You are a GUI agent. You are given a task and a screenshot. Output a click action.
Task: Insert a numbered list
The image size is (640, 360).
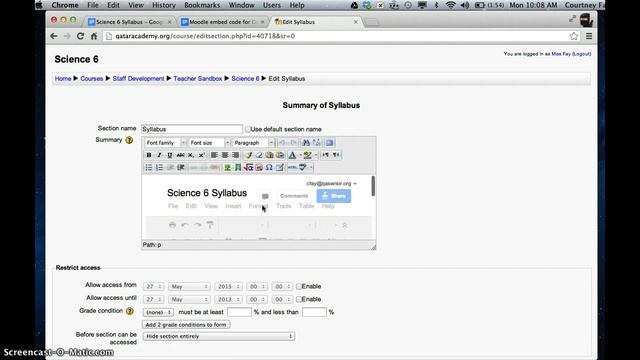point(159,167)
